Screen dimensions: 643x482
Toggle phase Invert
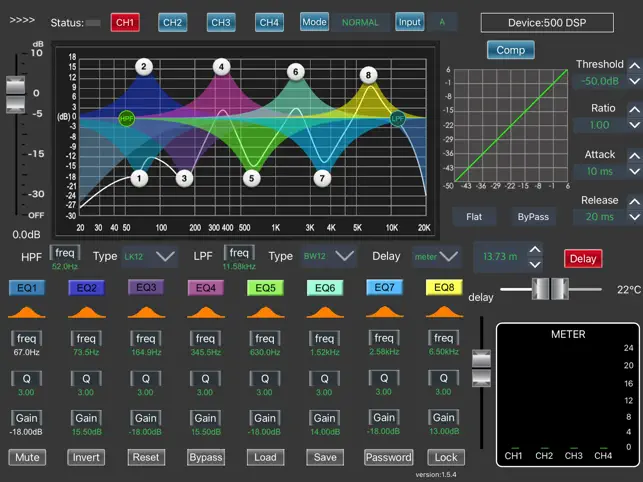click(86, 457)
